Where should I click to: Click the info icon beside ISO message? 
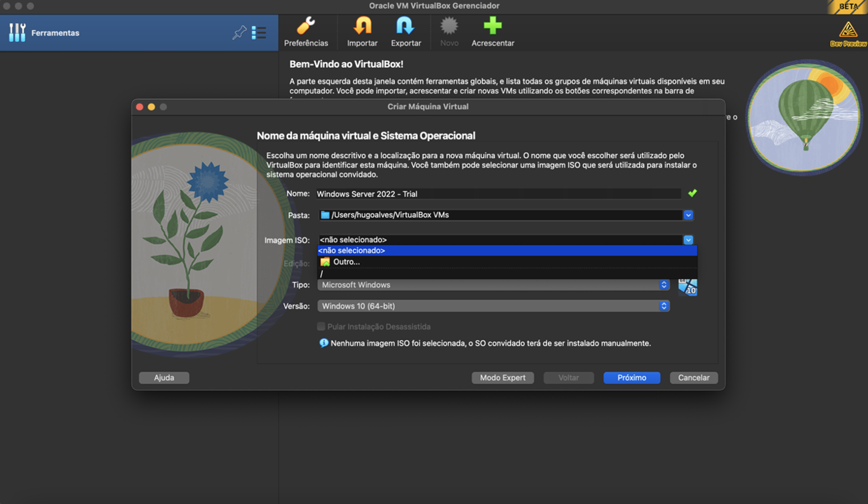323,343
